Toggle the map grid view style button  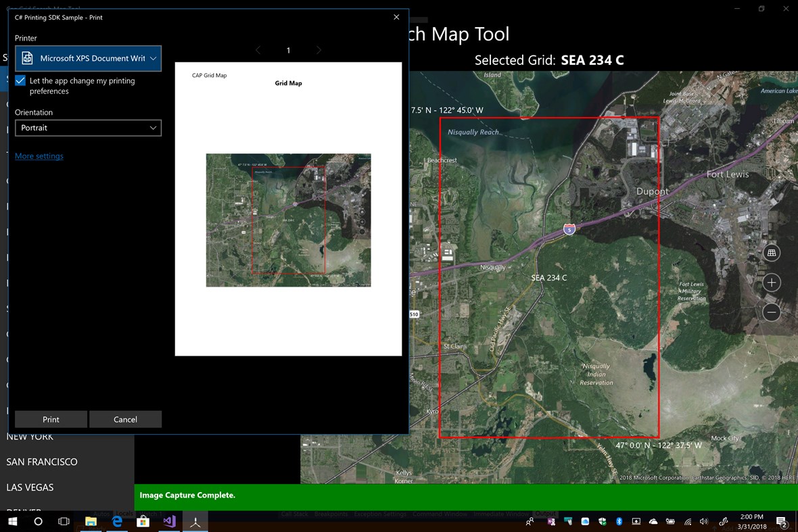[771, 252]
